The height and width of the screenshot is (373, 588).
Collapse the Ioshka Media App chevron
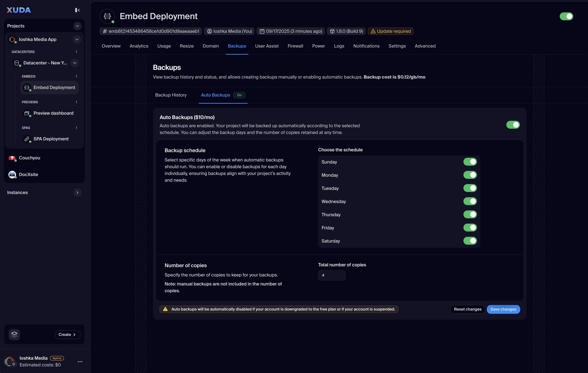[77, 40]
